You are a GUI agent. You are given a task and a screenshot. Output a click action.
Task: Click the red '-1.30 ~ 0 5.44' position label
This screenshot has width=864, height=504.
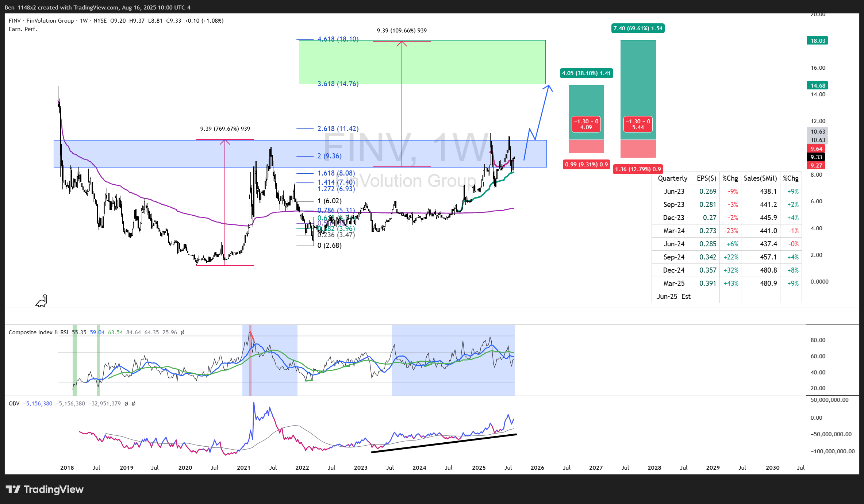tap(638, 124)
